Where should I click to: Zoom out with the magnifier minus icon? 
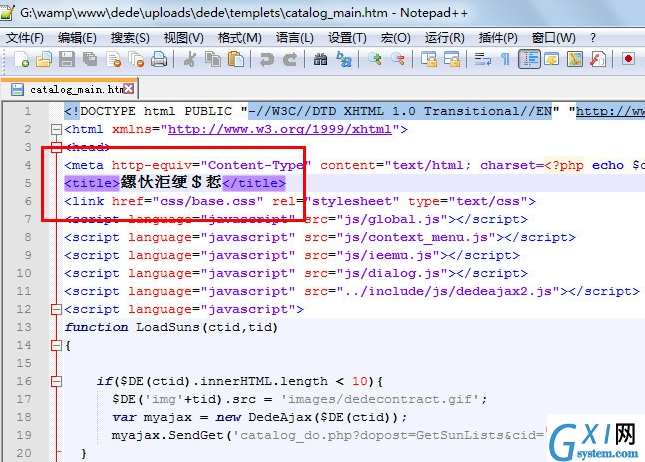(x=398, y=59)
